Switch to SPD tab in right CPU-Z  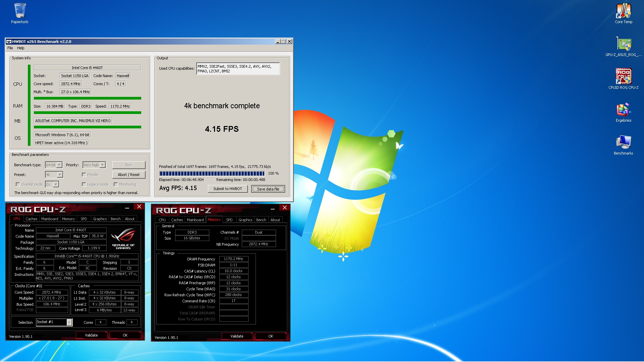point(229,220)
